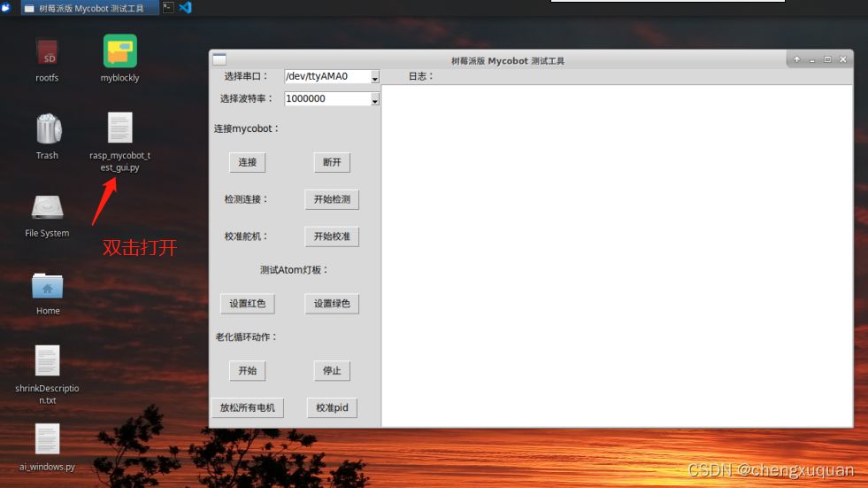This screenshot has width=868, height=488.
Task: Click the /dev/ttyAMA0 serial port field
Action: pos(327,76)
